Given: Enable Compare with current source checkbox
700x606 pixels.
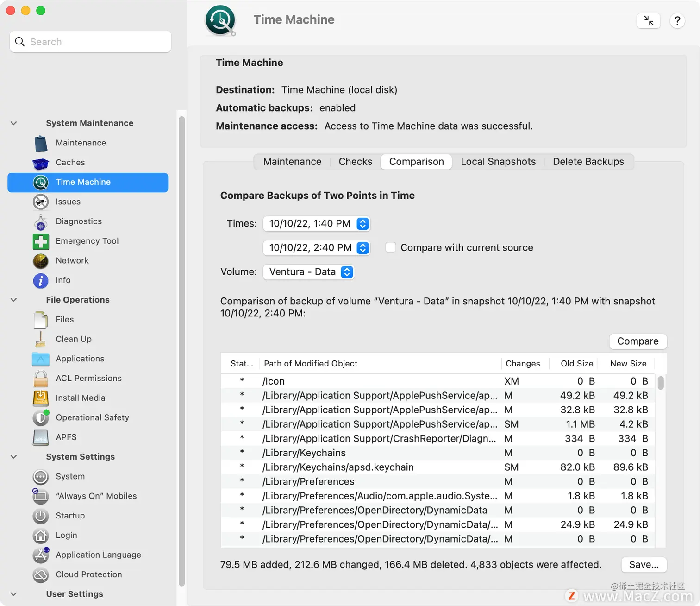Looking at the screenshot, I should (391, 247).
